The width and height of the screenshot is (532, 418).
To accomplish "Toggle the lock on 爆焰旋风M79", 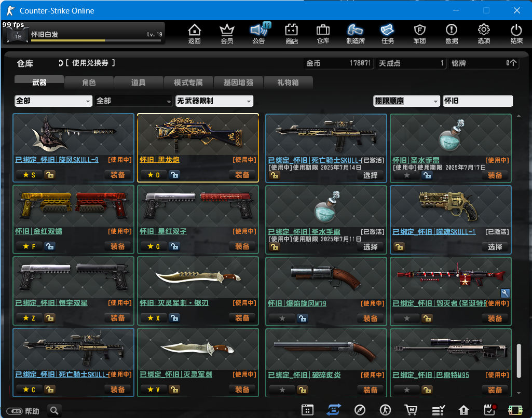I will click(302, 318).
